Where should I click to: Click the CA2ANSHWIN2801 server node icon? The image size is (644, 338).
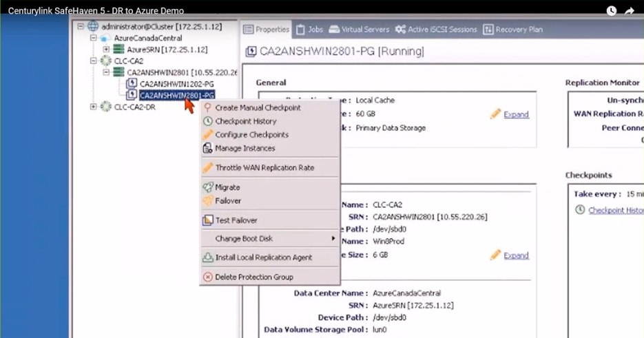118,72
